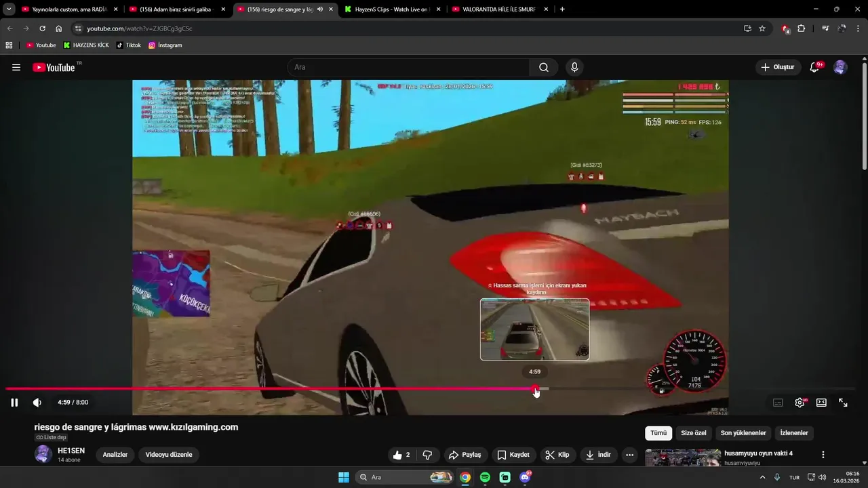Open options for husamyuyu oyun vakti 4
Screen dimensions: 868x488
click(x=823, y=455)
